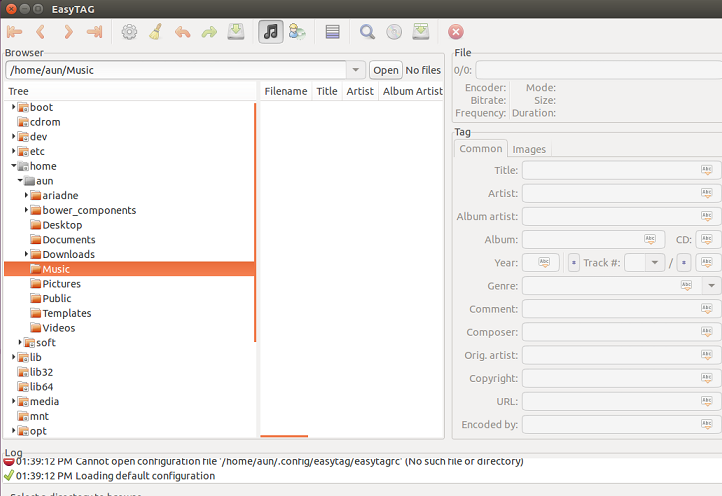Go to the last file toolbar icon
This screenshot has height=496, width=722.
(x=94, y=32)
